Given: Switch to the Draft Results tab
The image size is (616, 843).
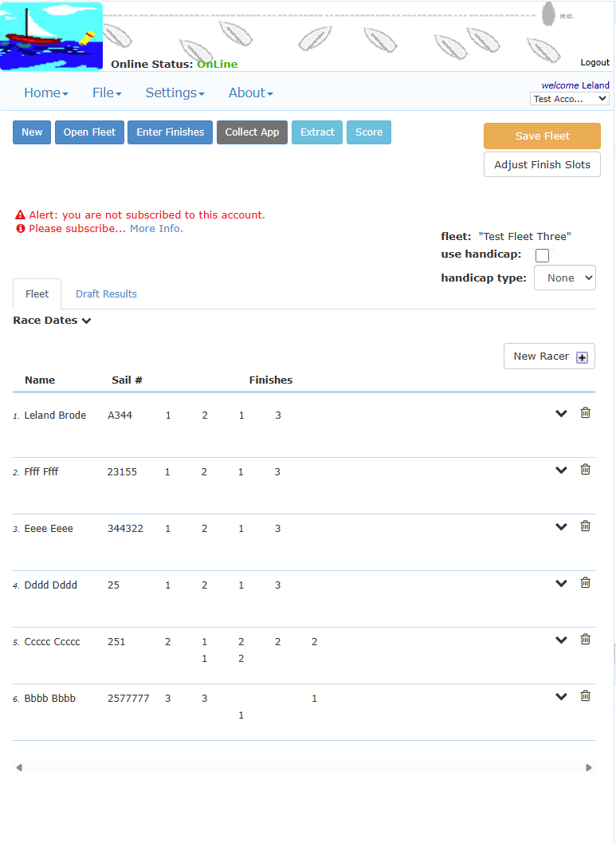Looking at the screenshot, I should coord(106,293).
